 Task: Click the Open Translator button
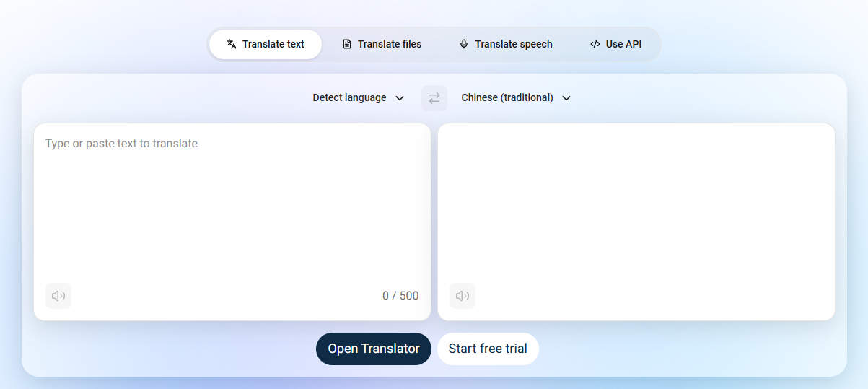374,349
